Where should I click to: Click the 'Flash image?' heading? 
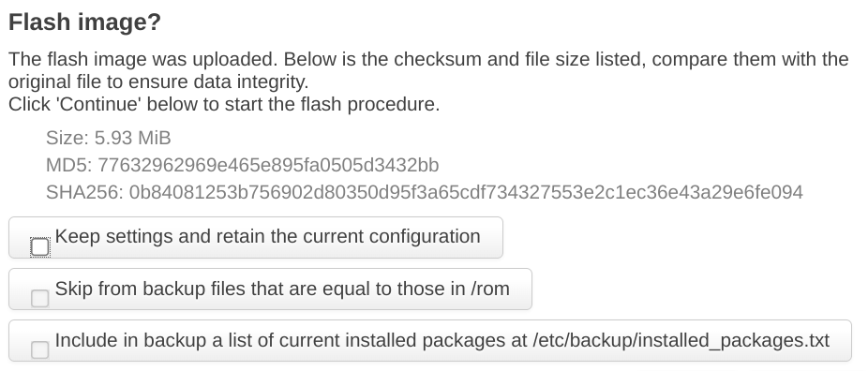coord(84,22)
